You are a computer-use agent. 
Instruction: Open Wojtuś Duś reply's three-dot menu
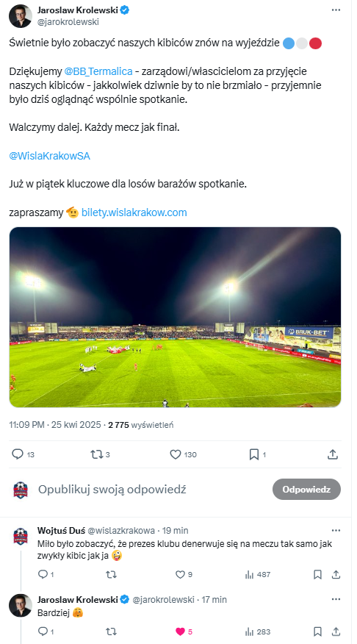coord(336,530)
